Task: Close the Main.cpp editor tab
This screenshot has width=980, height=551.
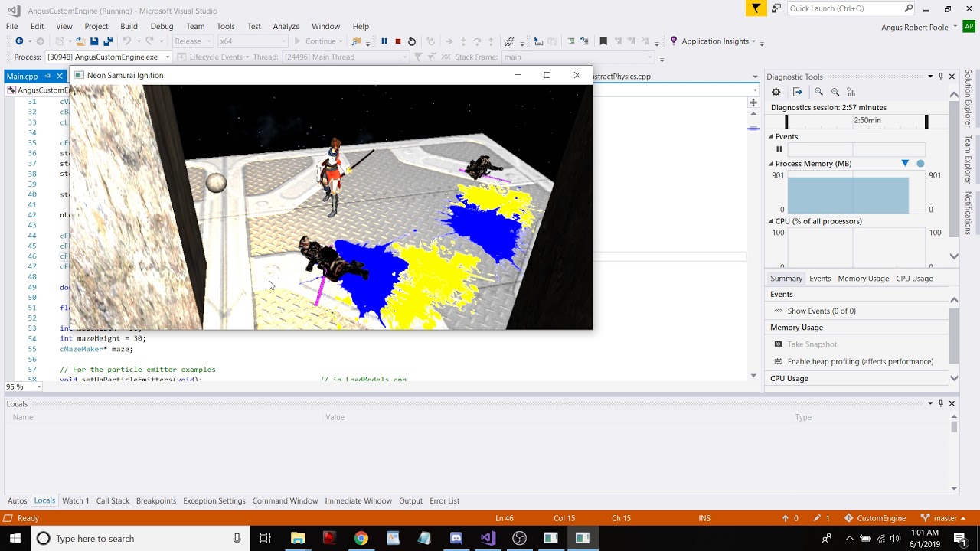Action: pyautogui.click(x=59, y=77)
